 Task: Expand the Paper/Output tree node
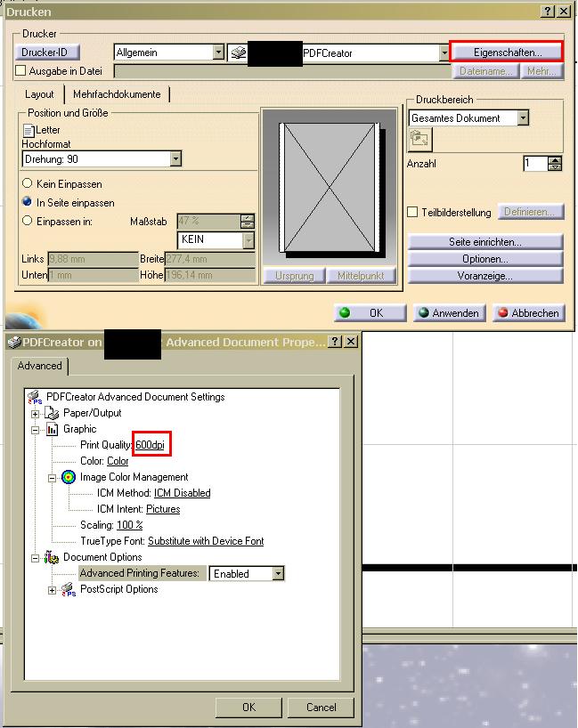pyautogui.click(x=36, y=414)
